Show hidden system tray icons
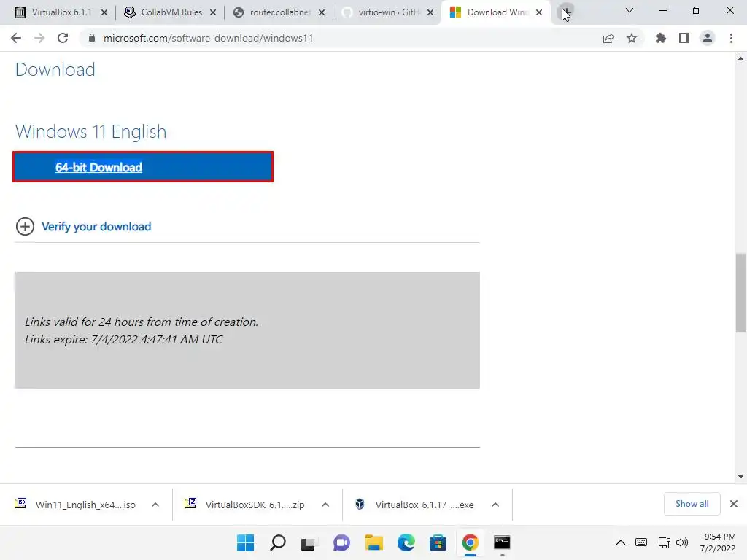This screenshot has height=560, width=747. [621, 542]
